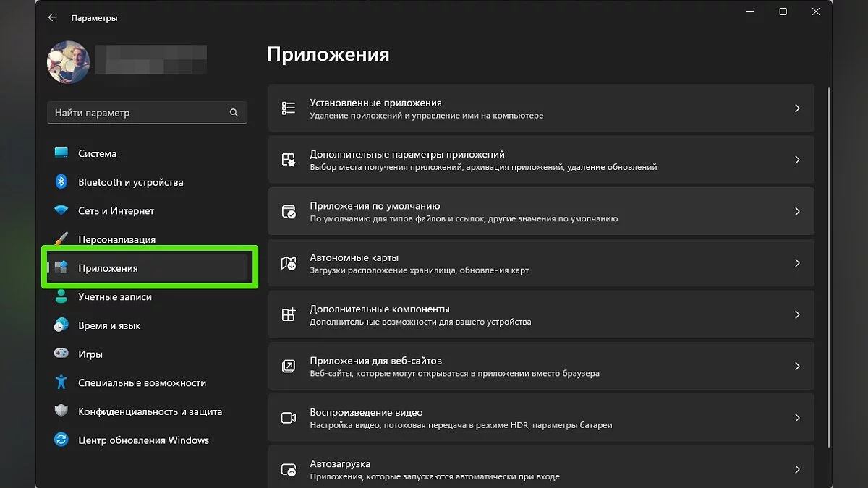Click chevron on Дополнительные компоненты row
The width and height of the screenshot is (868, 488).
tap(797, 315)
